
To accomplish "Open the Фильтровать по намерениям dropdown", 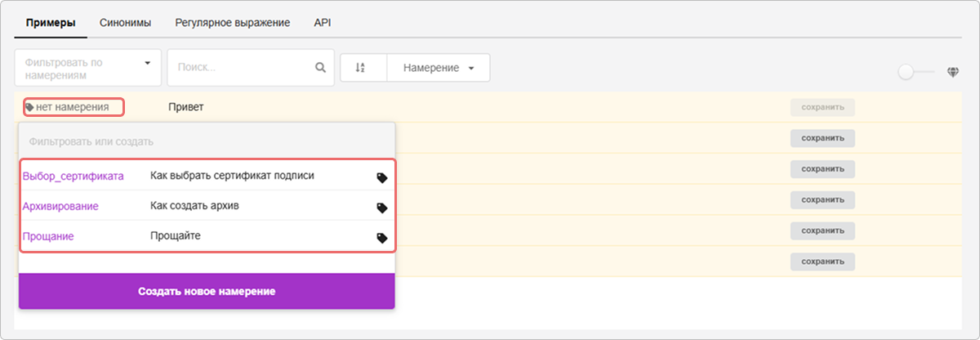I will [x=88, y=68].
